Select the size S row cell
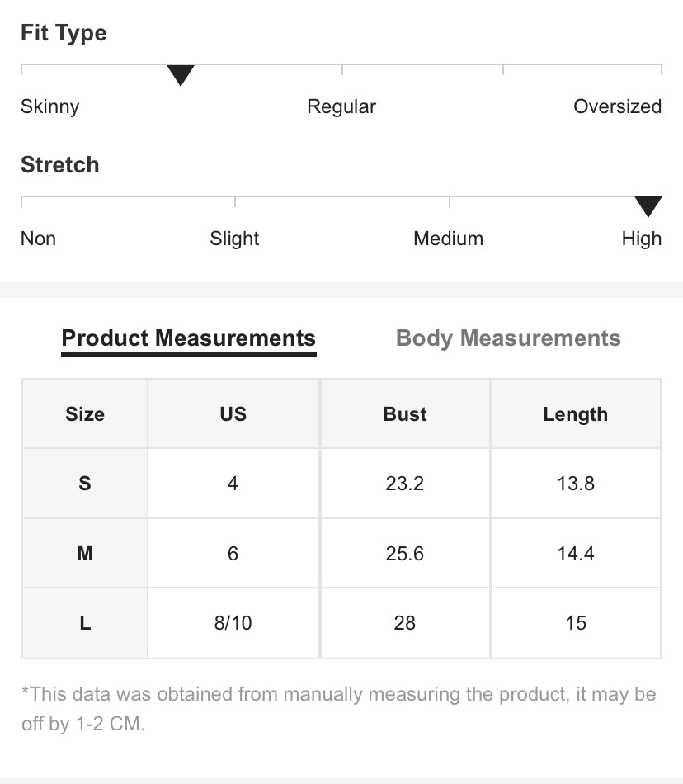 tap(85, 484)
